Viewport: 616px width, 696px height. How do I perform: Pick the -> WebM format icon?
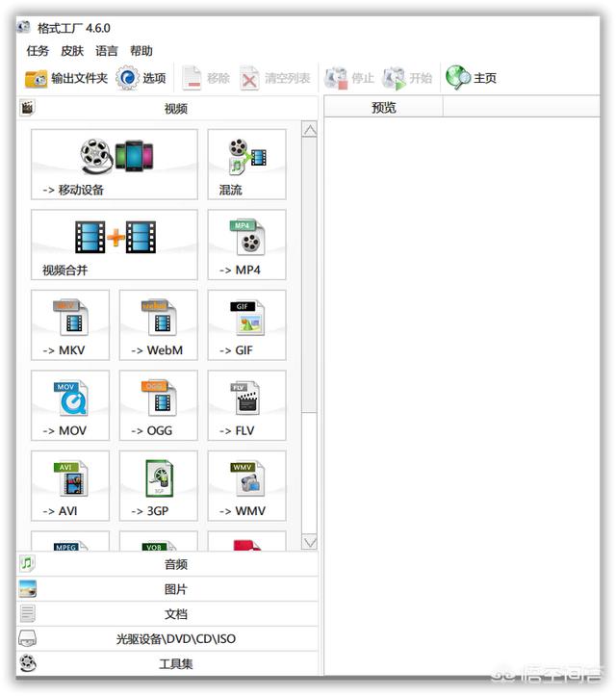coord(158,324)
